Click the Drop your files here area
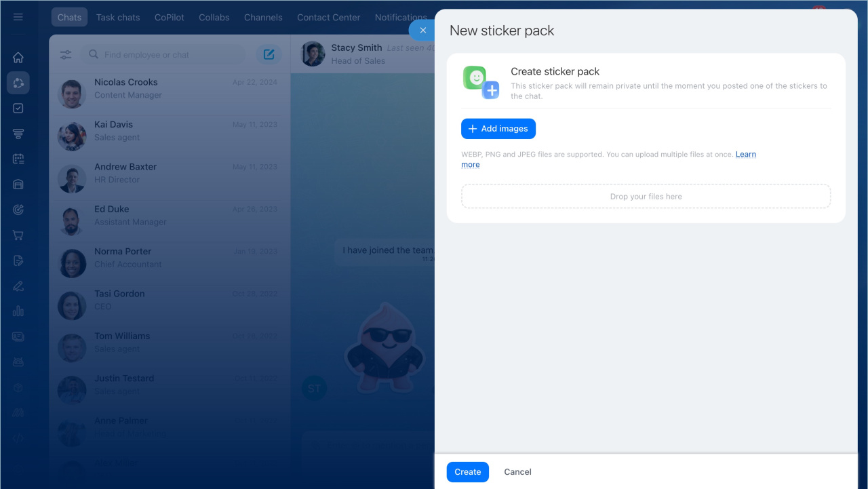Viewport: 868px width, 489px height. click(x=646, y=197)
